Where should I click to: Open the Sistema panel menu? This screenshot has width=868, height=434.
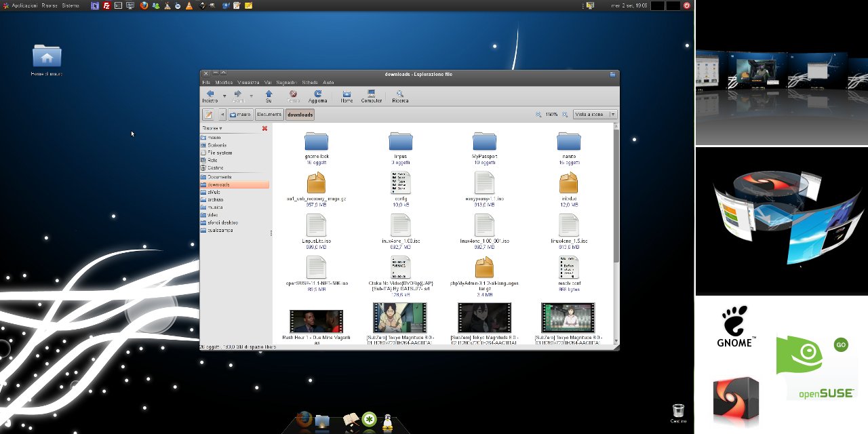point(71,5)
